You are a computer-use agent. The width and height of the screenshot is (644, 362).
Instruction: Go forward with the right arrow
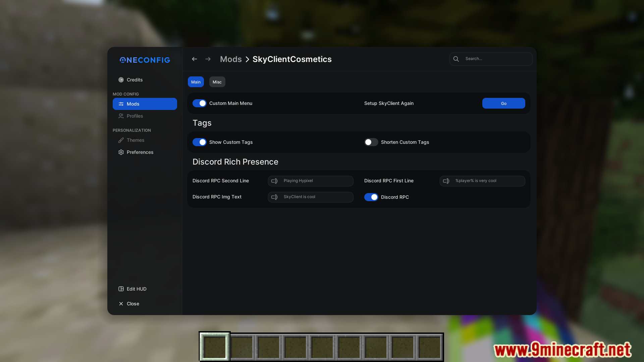[x=208, y=59]
